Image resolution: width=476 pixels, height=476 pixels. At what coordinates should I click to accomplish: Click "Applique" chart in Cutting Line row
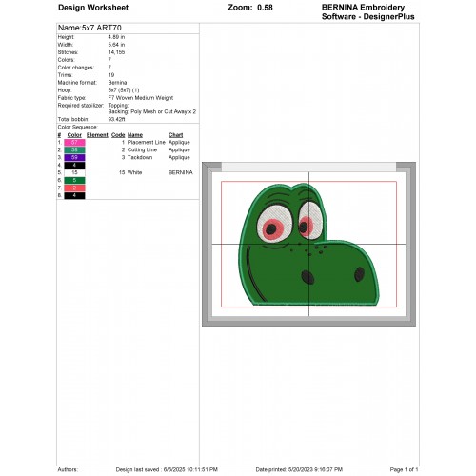click(x=179, y=150)
